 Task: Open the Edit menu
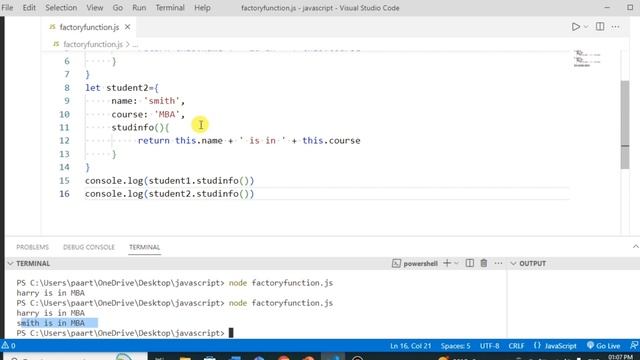[29, 8]
